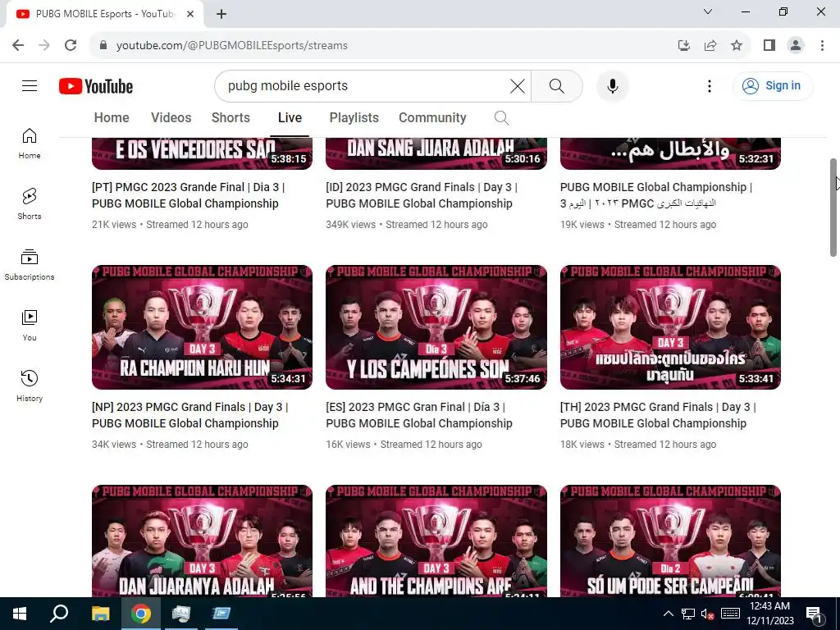Open File Explorer from the taskbar
Viewport: 840px width, 630px height.
tap(100, 614)
